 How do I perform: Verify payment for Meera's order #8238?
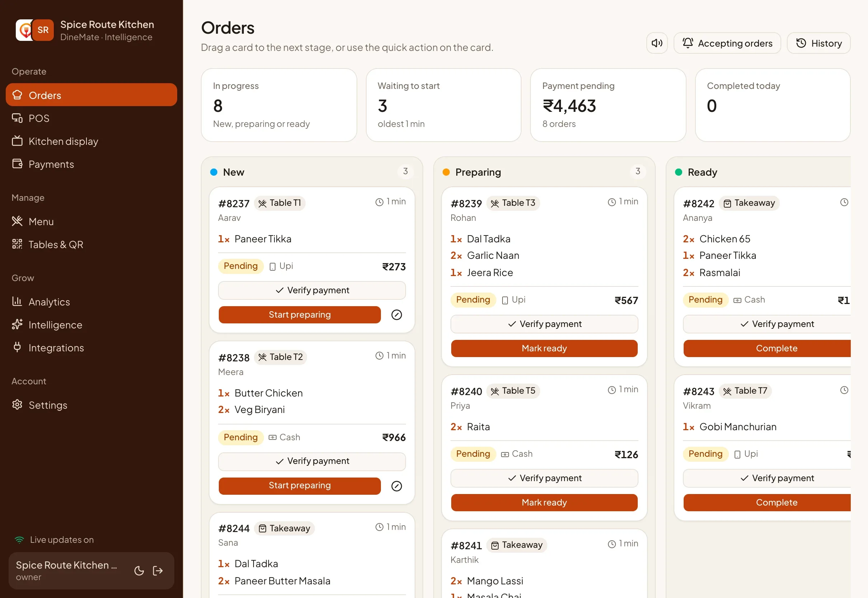click(x=312, y=461)
